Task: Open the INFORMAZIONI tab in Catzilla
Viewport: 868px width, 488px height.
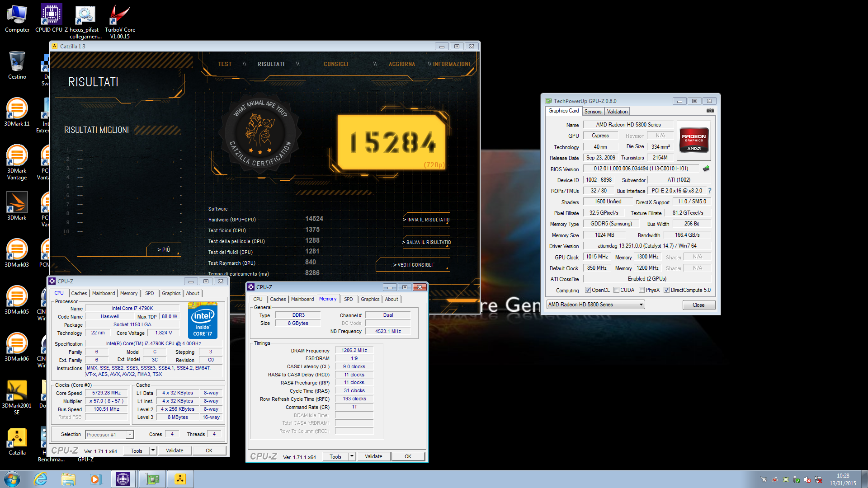Action: [x=452, y=64]
